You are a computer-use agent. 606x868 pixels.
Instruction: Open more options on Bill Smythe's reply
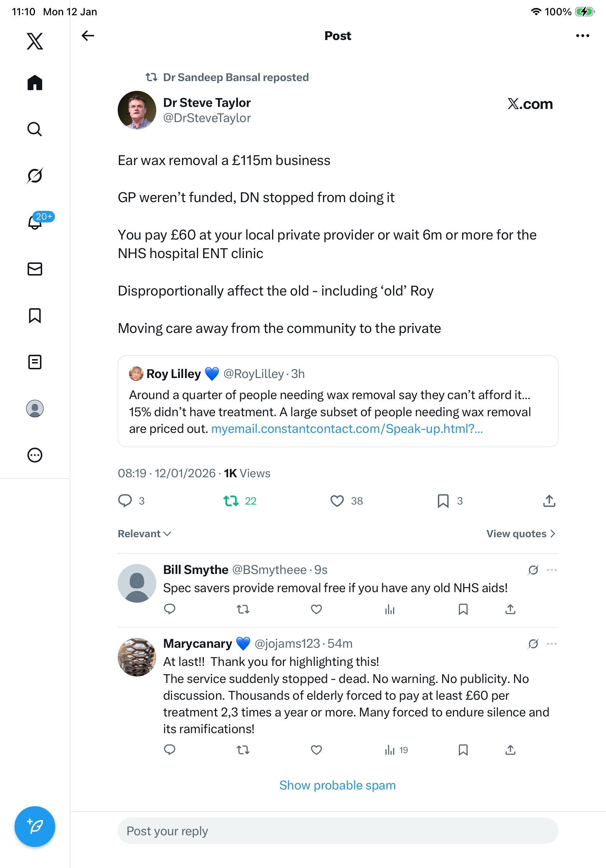pyautogui.click(x=552, y=570)
